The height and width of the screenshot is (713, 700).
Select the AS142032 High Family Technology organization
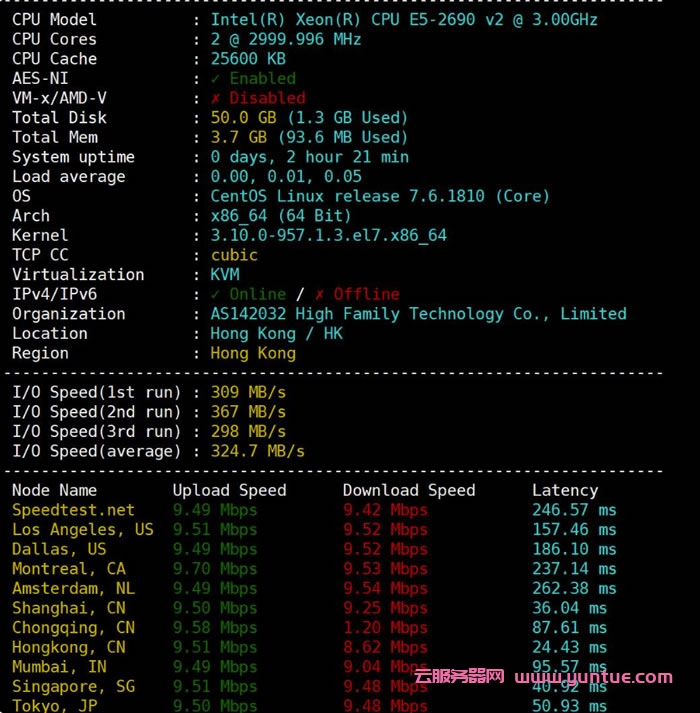(418, 314)
